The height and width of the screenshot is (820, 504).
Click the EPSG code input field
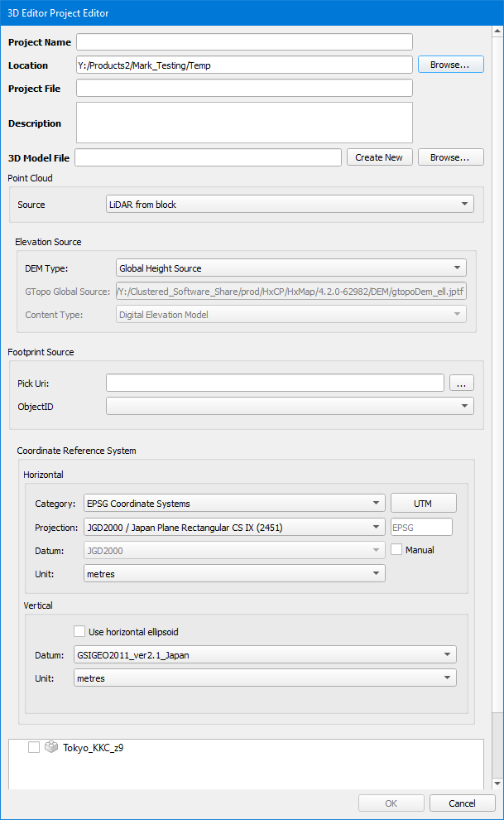click(x=421, y=527)
